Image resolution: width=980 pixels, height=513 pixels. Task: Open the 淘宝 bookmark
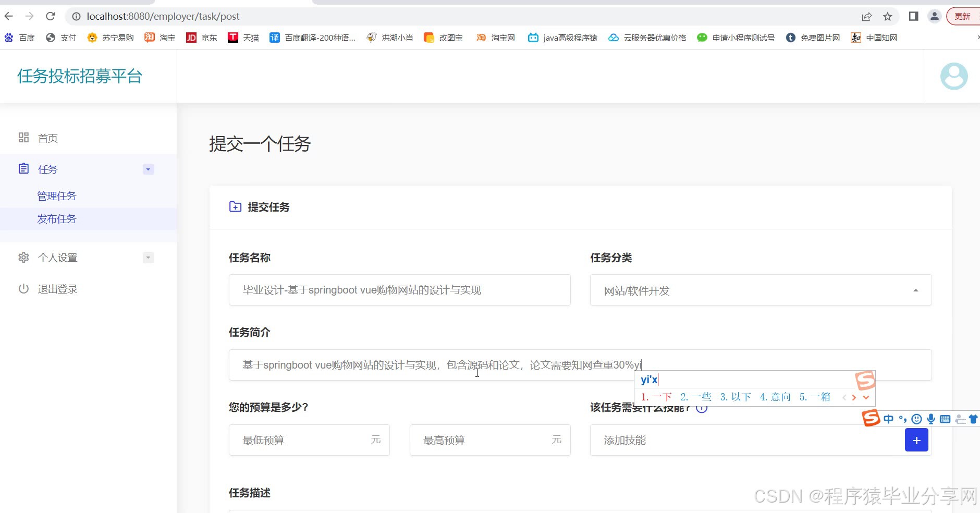tap(160, 38)
